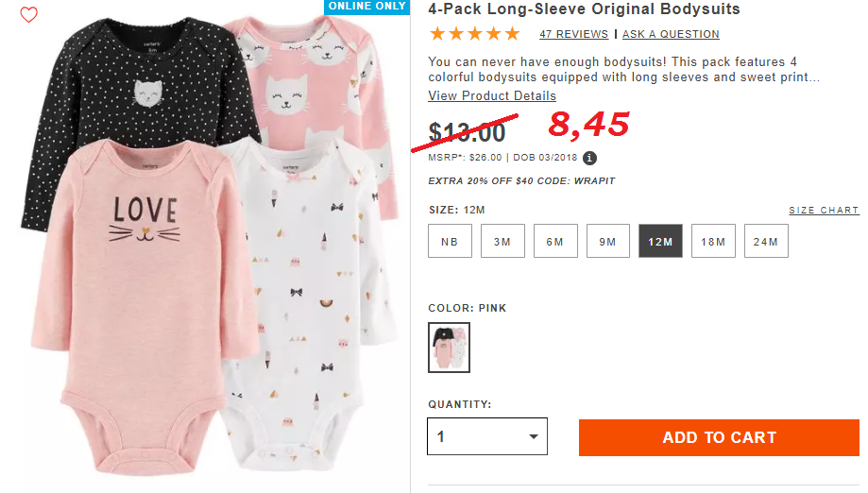Open the 47 Reviews link
This screenshot has height=493, width=868.
[574, 34]
